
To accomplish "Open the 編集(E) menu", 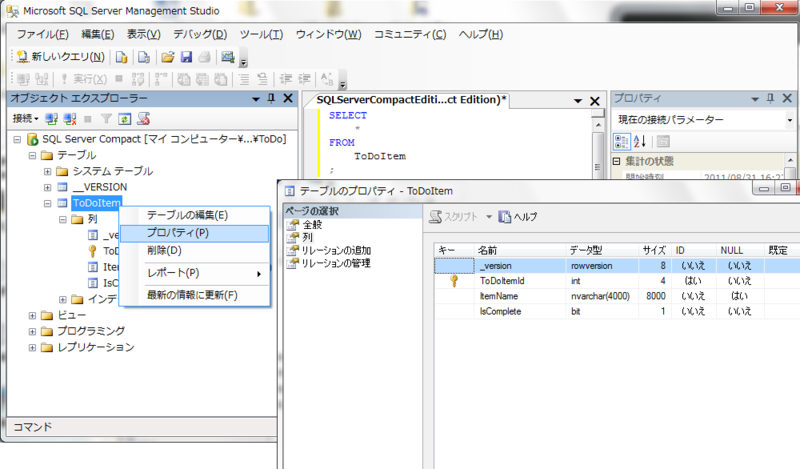I will 97,35.
